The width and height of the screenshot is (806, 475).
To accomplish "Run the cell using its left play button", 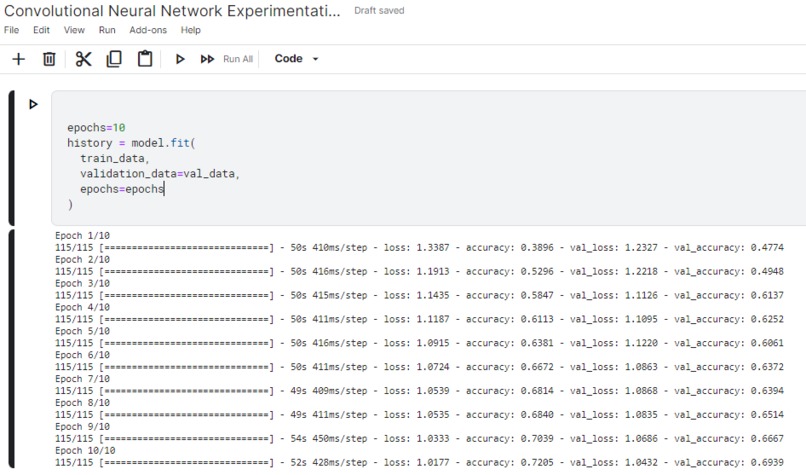I will 33,104.
